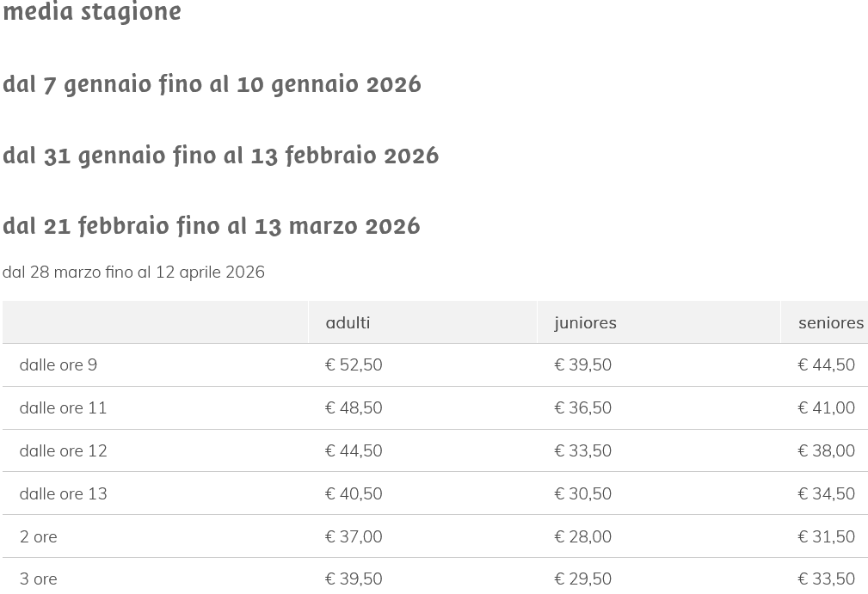Click the "dalle ore 13" row label

[63, 493]
